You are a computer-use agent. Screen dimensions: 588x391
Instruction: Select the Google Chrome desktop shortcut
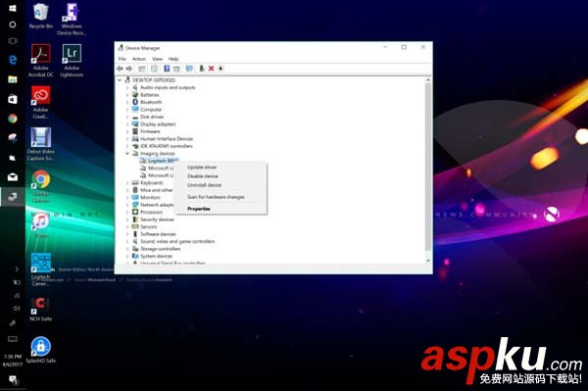pyautogui.click(x=41, y=186)
